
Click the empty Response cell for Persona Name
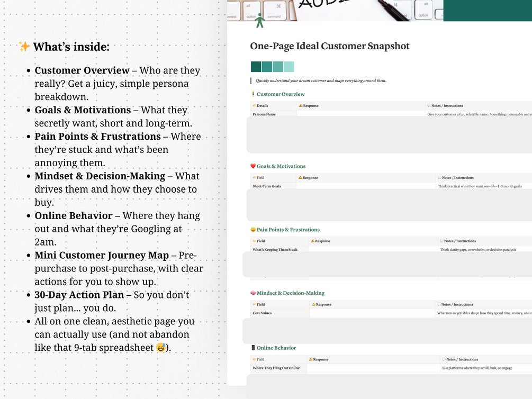coord(361,114)
